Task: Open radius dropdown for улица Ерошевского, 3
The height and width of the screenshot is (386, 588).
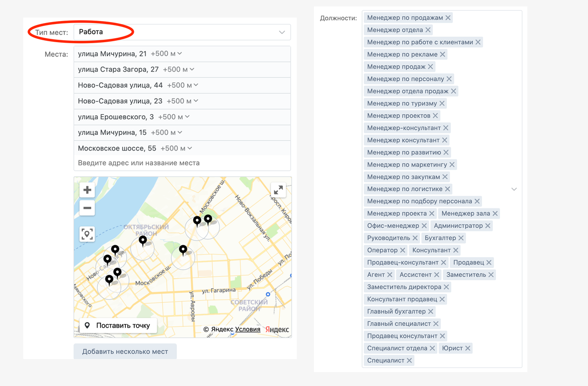Action: pyautogui.click(x=174, y=117)
